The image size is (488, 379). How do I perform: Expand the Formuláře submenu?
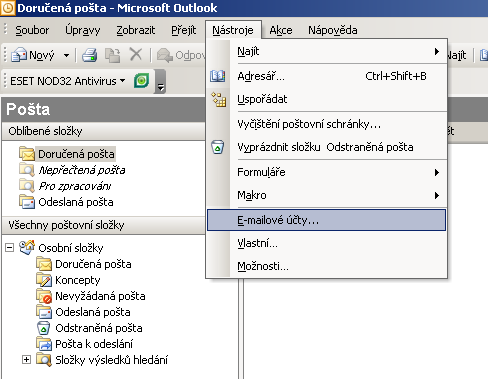[327, 172]
